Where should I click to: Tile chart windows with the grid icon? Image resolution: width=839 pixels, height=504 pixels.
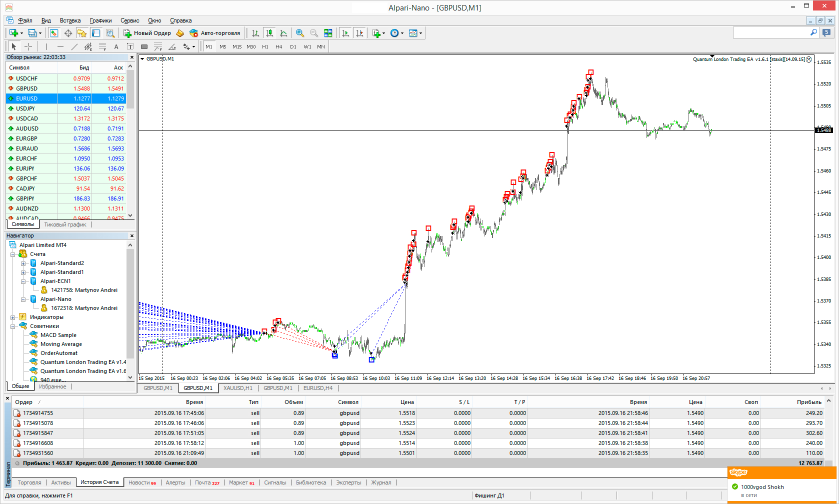click(x=328, y=33)
